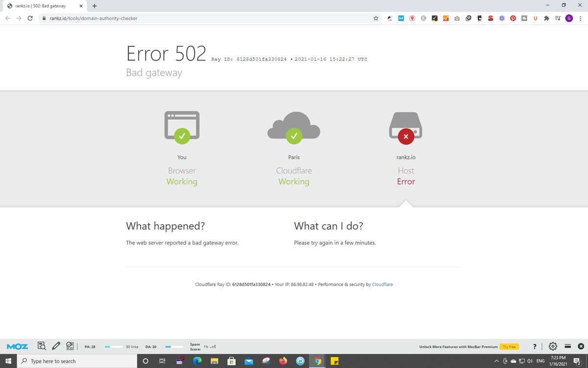Launch Microsoft Edge from taskbar
This screenshot has width=588, height=368.
197,361
